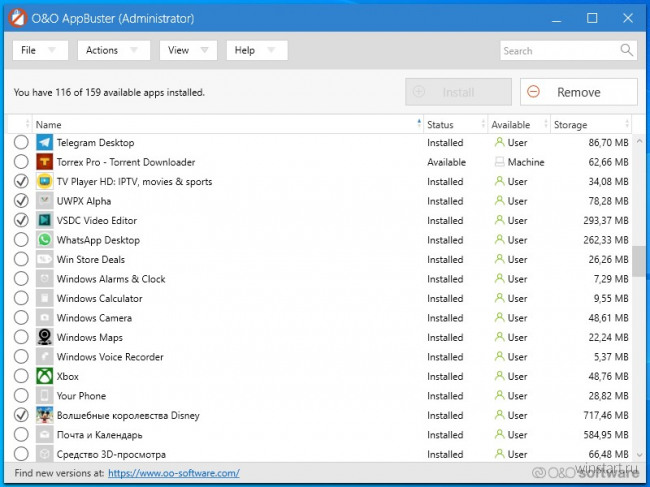Select the Windows Camera row name
Image resolution: width=650 pixels, height=487 pixels.
pos(94,318)
